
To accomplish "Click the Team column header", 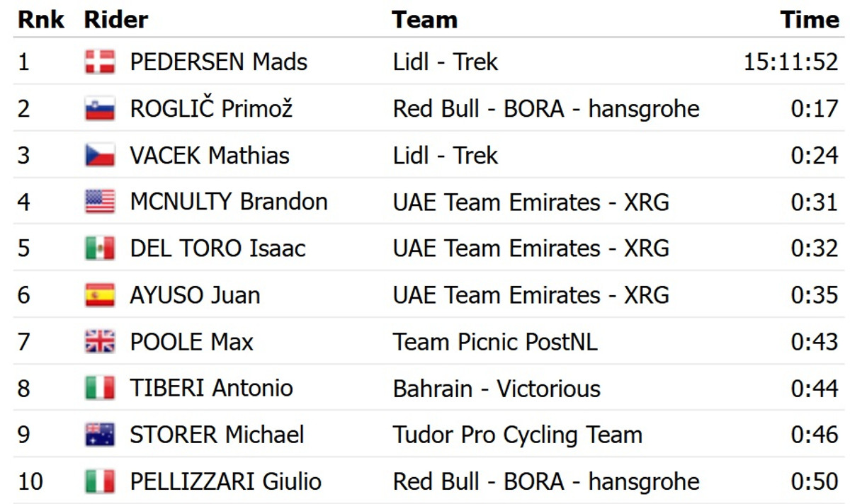I will point(424,20).
